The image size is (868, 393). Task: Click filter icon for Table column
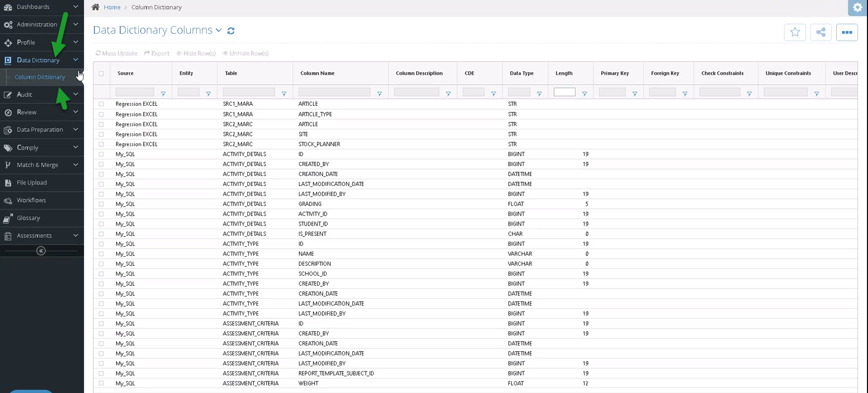click(284, 94)
